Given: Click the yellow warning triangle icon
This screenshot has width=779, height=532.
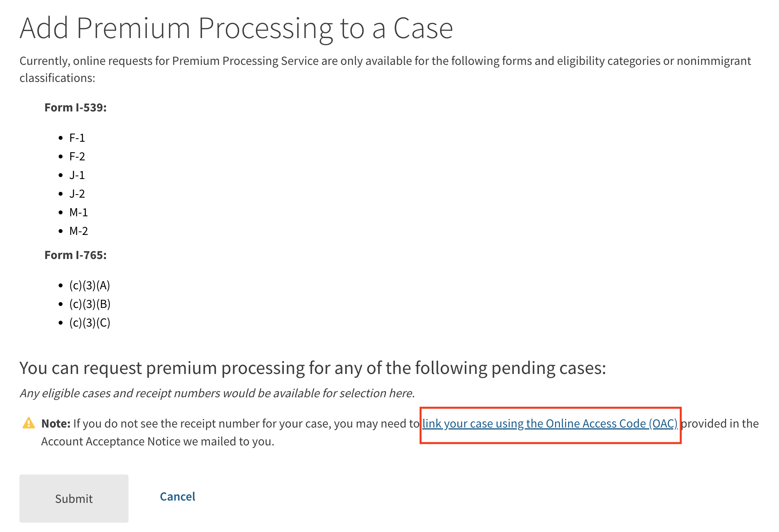Looking at the screenshot, I should 29,423.
